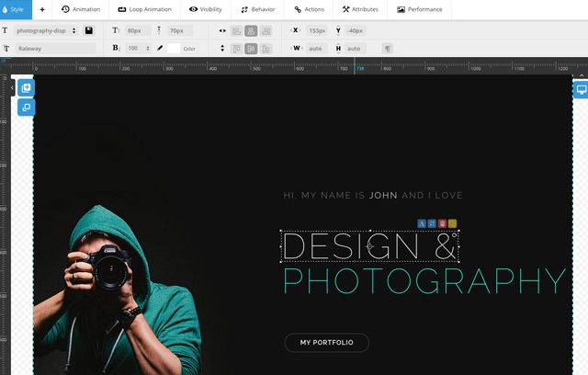The image size is (588, 375).
Task: Select horizontal left alignment option
Action: pyautogui.click(x=236, y=30)
